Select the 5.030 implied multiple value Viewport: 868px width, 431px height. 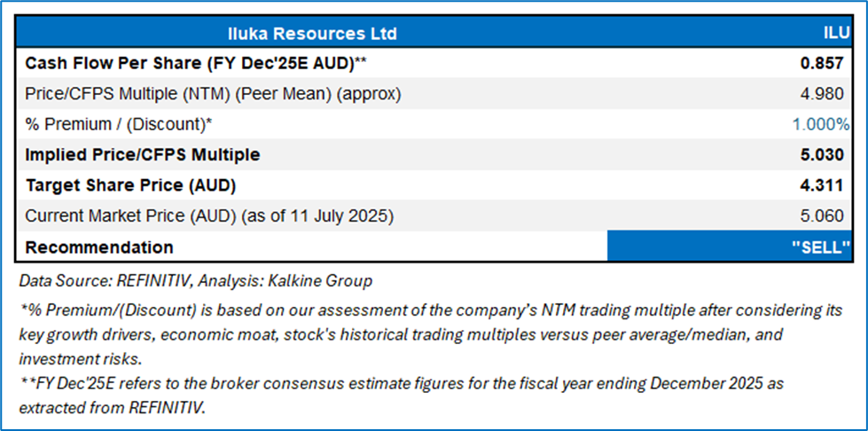click(821, 155)
